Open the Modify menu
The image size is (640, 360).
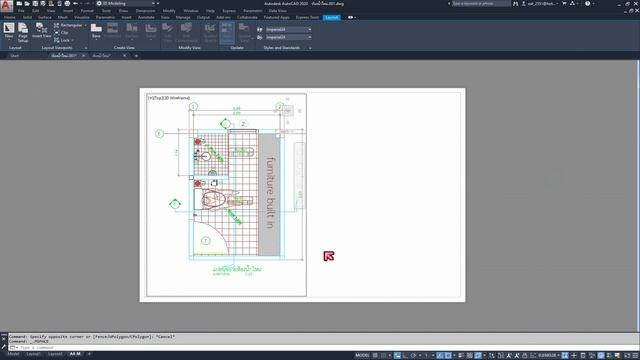pos(169,11)
